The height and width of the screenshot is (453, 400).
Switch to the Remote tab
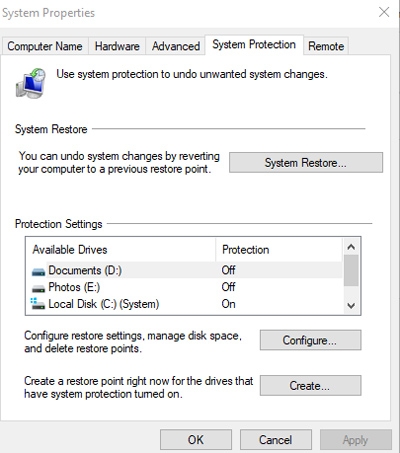pyautogui.click(x=326, y=46)
